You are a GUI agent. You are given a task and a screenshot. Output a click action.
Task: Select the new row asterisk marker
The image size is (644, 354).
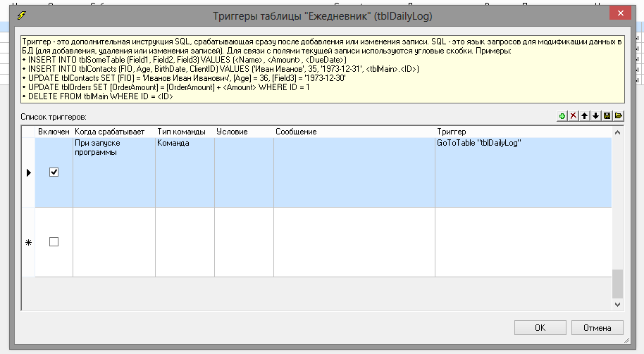28,242
